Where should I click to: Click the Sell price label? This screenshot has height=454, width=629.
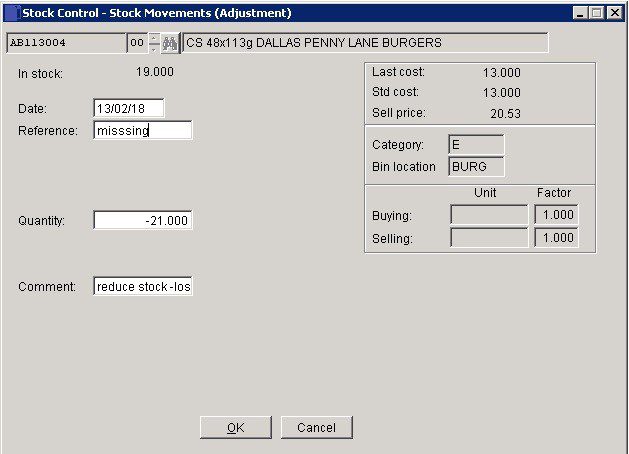(x=399, y=113)
